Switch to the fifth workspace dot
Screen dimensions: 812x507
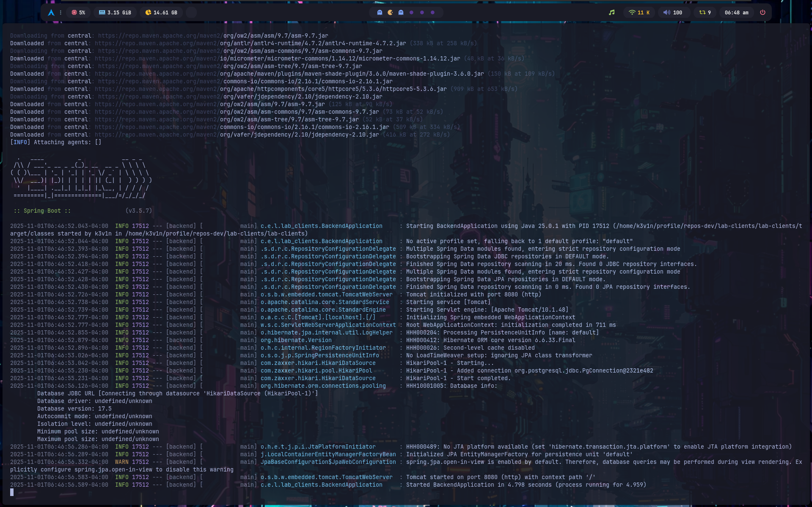point(422,13)
